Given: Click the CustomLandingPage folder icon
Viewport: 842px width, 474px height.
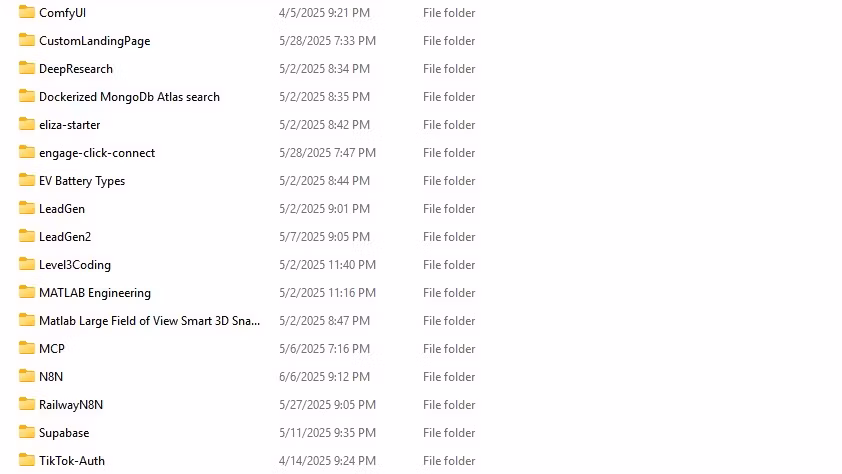Looking at the screenshot, I should (26, 40).
